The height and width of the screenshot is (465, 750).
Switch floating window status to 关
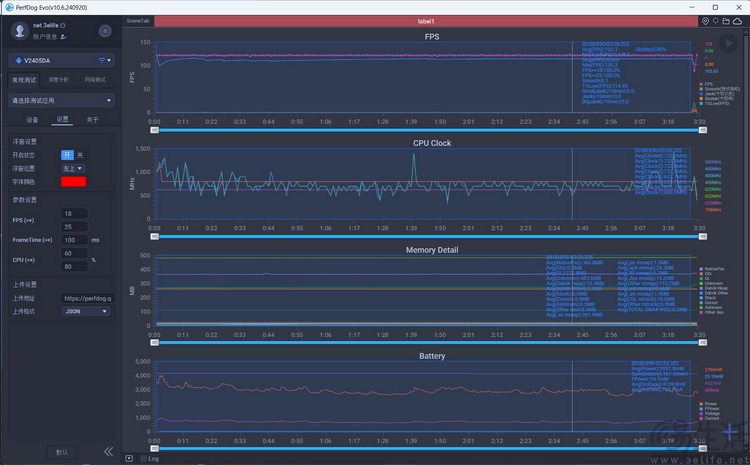coord(80,155)
